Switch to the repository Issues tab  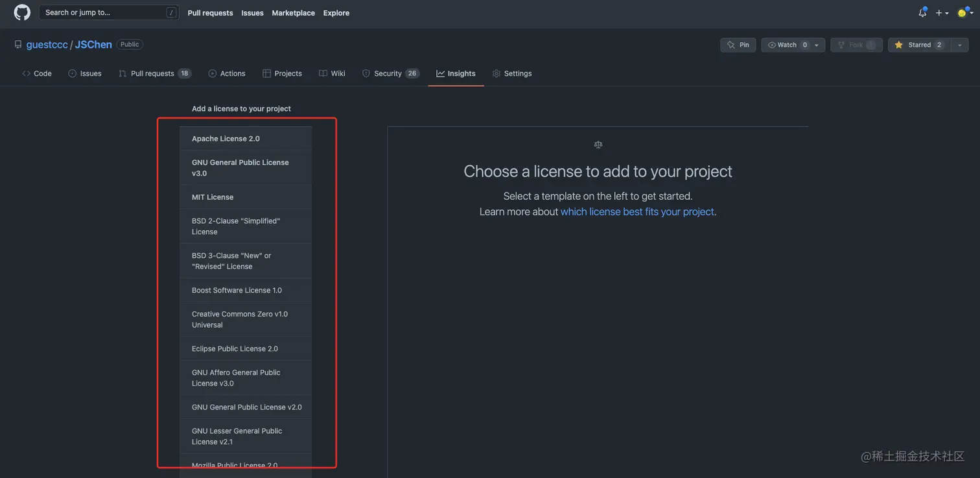point(85,73)
